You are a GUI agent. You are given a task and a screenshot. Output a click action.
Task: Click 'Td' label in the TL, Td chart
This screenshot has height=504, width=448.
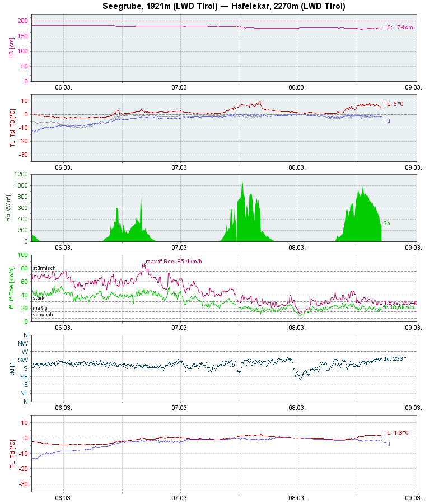[386, 445]
